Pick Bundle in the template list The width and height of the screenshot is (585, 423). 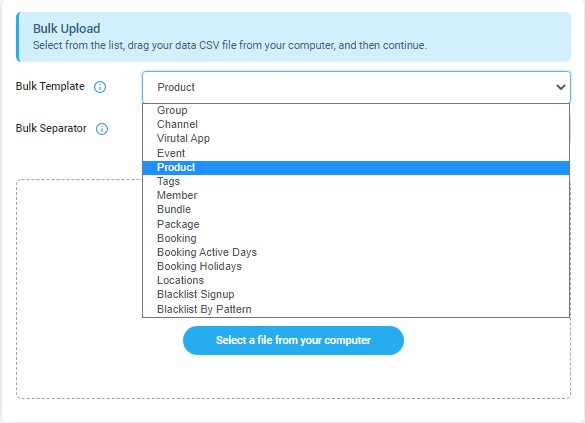(x=356, y=209)
